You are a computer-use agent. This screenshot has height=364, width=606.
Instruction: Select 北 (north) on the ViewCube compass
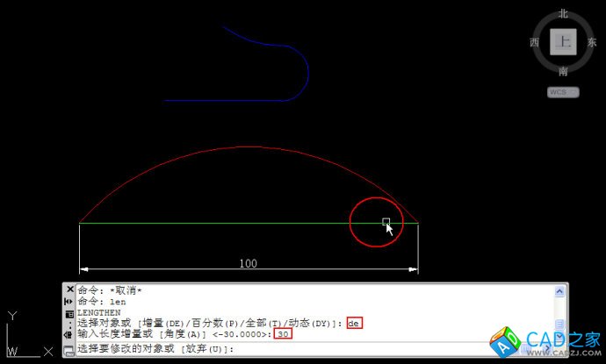click(563, 14)
